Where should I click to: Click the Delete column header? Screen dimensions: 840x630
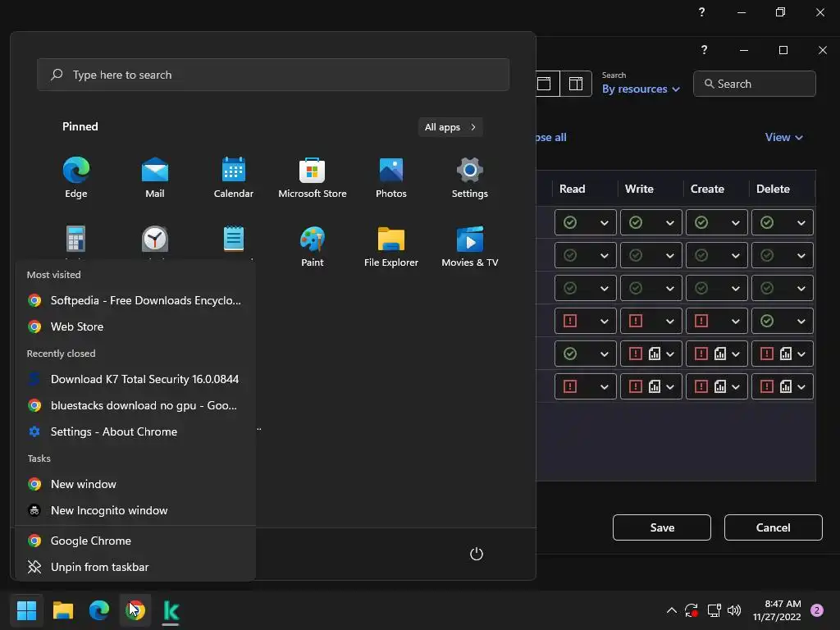tap(773, 189)
